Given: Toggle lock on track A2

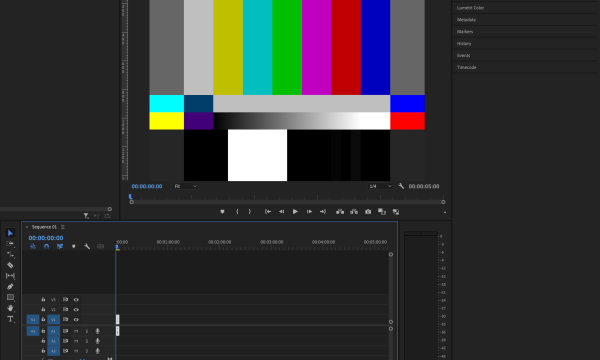Looking at the screenshot, I should pos(43,340).
